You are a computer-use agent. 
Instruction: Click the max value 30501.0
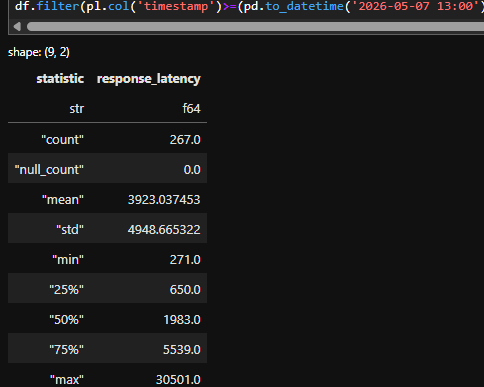click(x=178, y=380)
